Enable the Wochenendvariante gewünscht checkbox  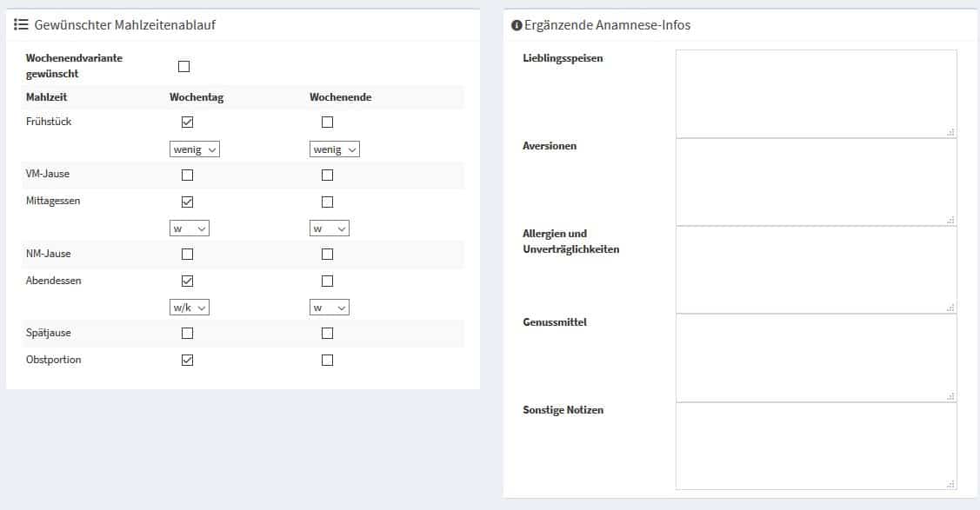pos(183,67)
